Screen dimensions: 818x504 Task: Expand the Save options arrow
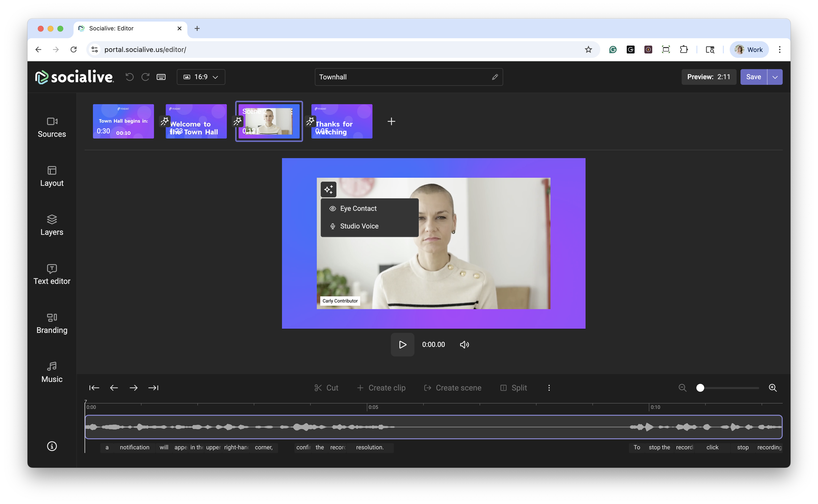tap(775, 77)
